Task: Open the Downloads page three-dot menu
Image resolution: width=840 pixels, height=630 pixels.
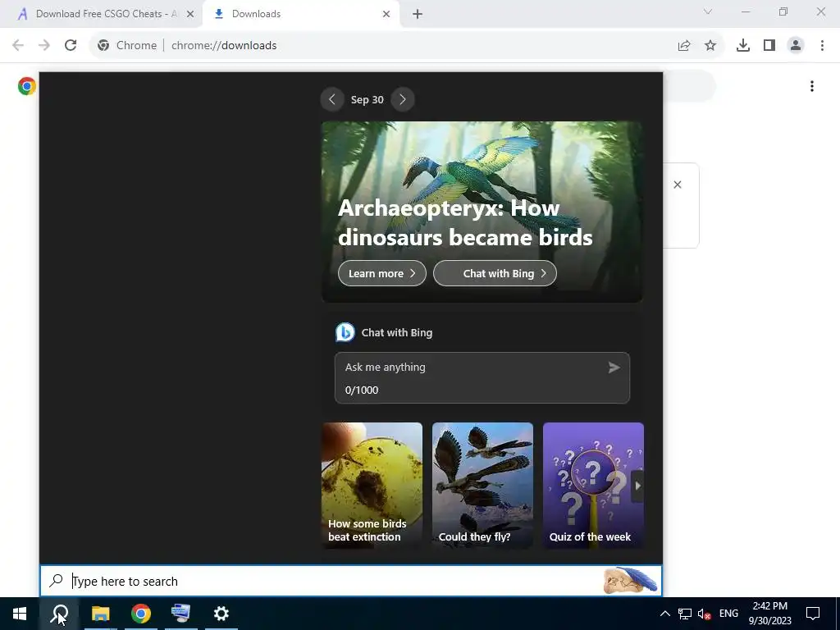Action: click(812, 86)
